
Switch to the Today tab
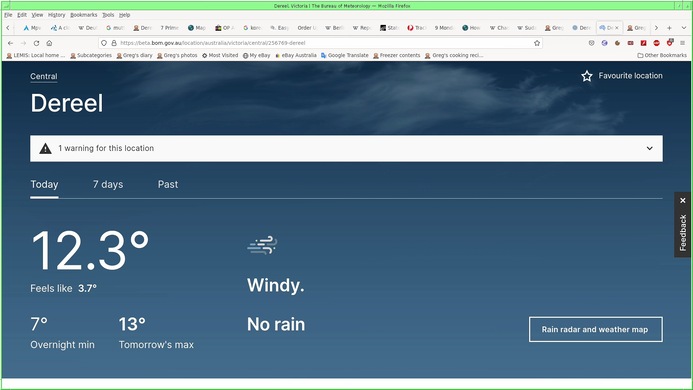point(44,184)
